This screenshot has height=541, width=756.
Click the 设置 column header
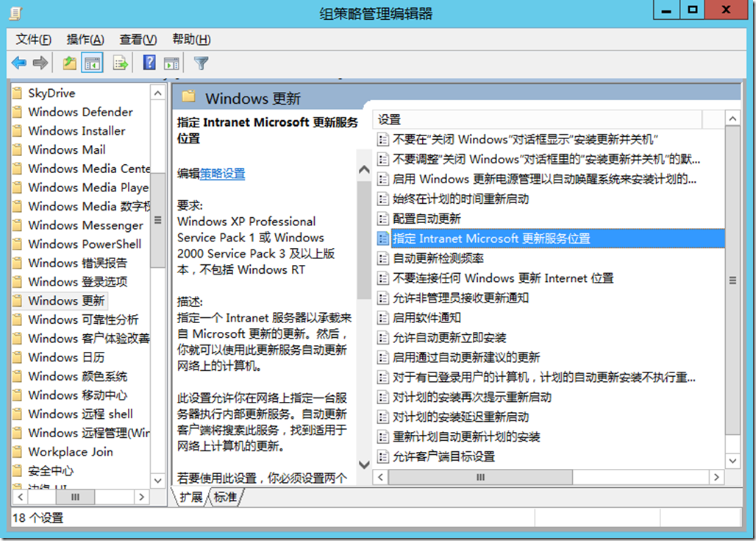click(538, 119)
